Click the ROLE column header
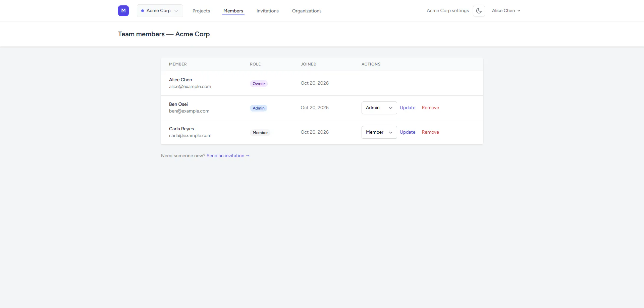The width and height of the screenshot is (644, 308). click(x=255, y=64)
